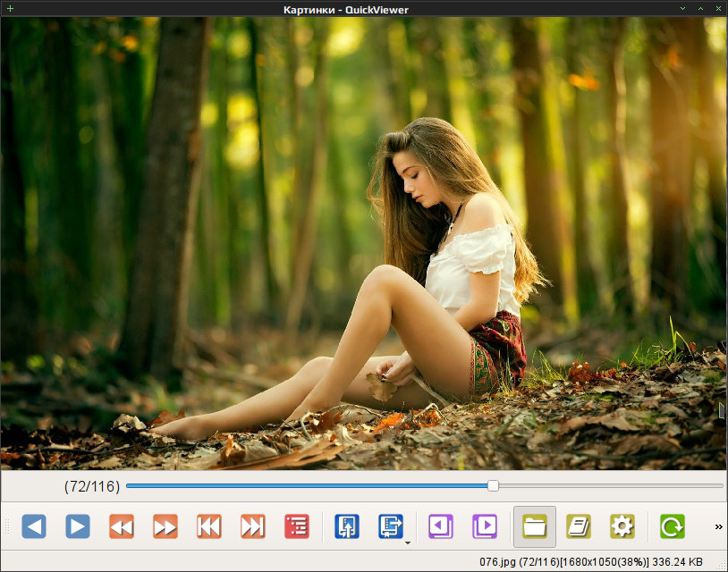Image resolution: width=728 pixels, height=572 pixels.
Task: Jump to last page button
Action: (252, 526)
